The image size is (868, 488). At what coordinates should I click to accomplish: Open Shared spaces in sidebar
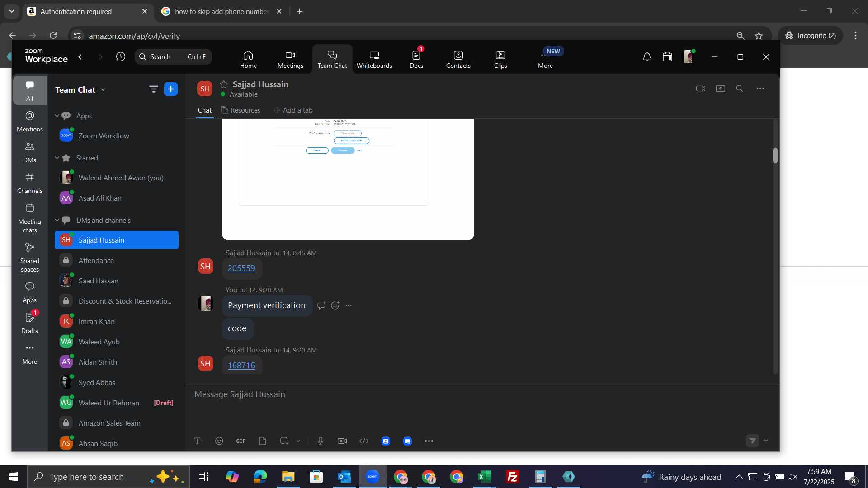coord(30,258)
